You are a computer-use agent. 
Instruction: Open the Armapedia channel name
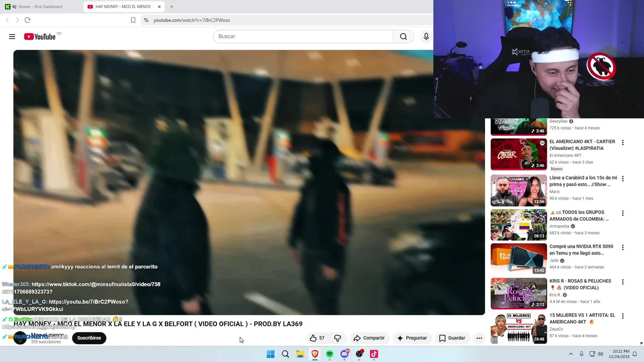[x=560, y=226]
